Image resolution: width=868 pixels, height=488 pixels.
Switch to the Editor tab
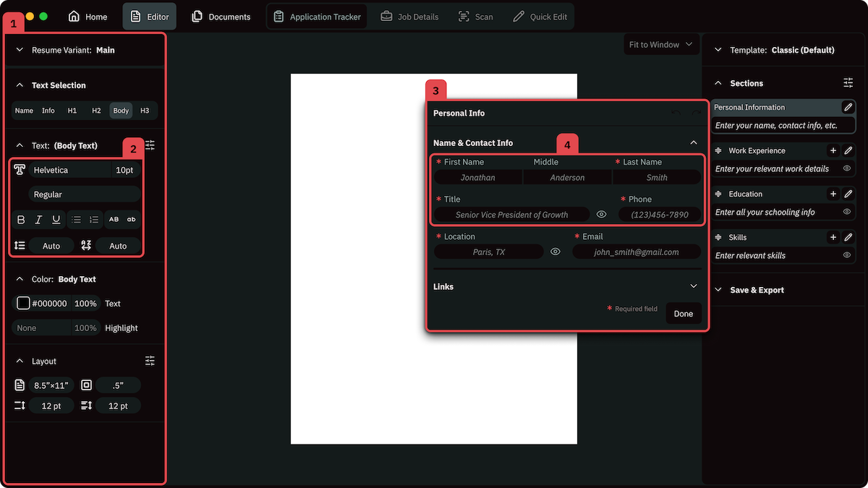(x=149, y=17)
